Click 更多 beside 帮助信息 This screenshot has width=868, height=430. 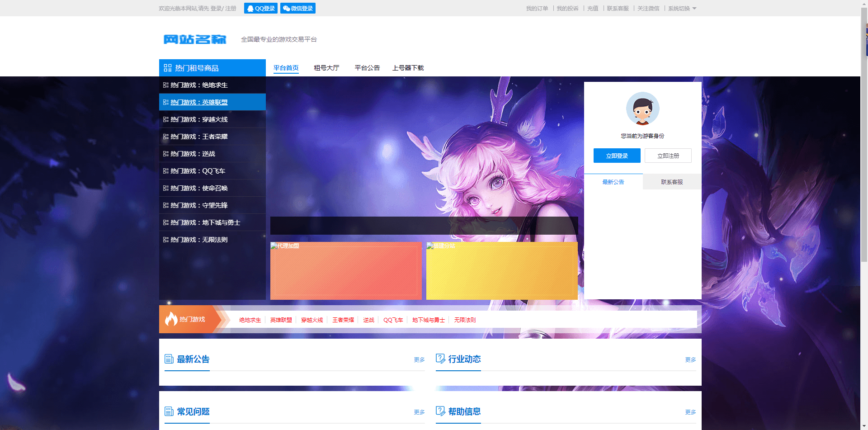(x=691, y=412)
